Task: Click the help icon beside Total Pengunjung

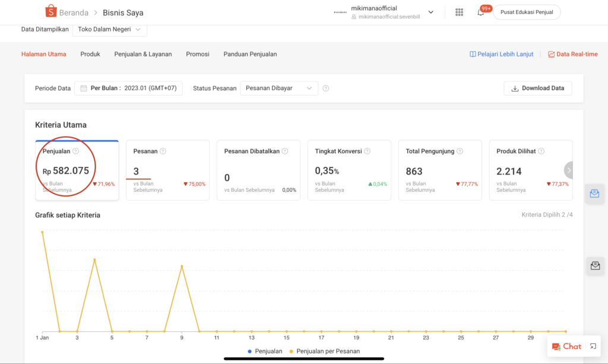Action: click(460, 151)
